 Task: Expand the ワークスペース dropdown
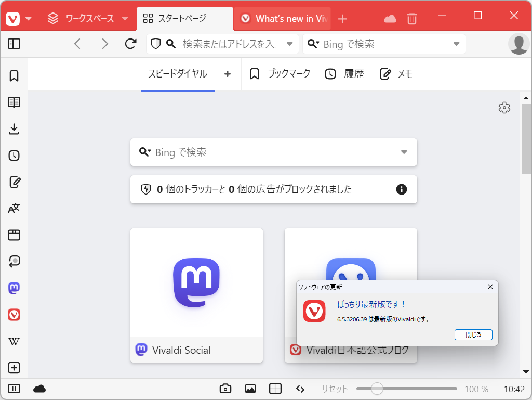[x=125, y=17]
